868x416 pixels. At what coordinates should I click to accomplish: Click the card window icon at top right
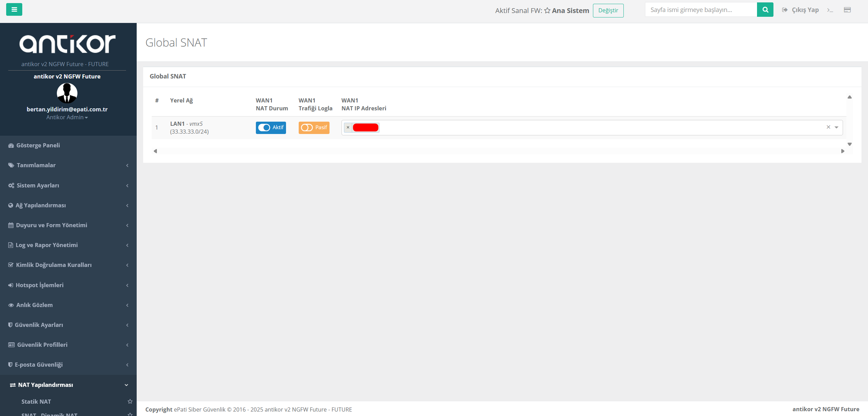coord(847,10)
